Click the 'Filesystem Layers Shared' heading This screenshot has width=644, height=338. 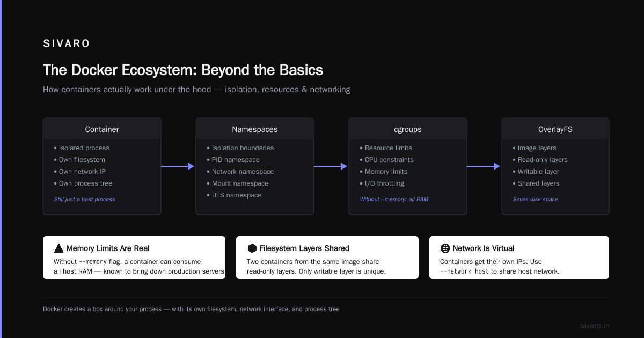304,248
